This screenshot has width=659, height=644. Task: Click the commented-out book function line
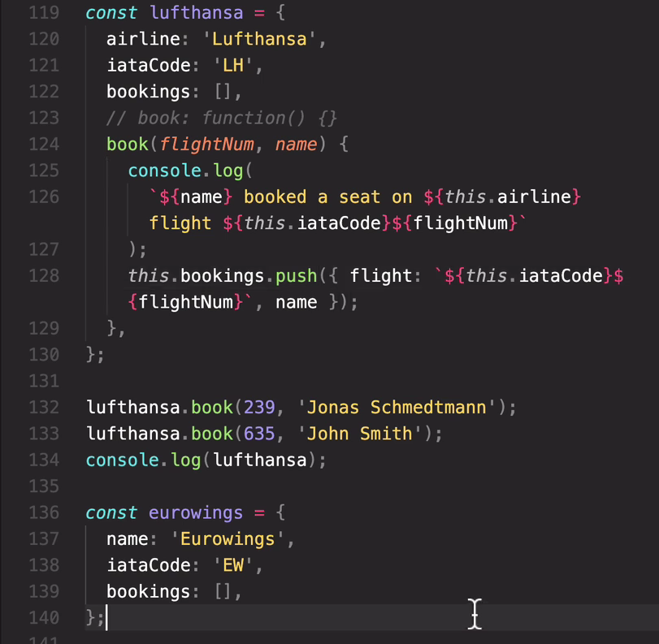pos(222,118)
